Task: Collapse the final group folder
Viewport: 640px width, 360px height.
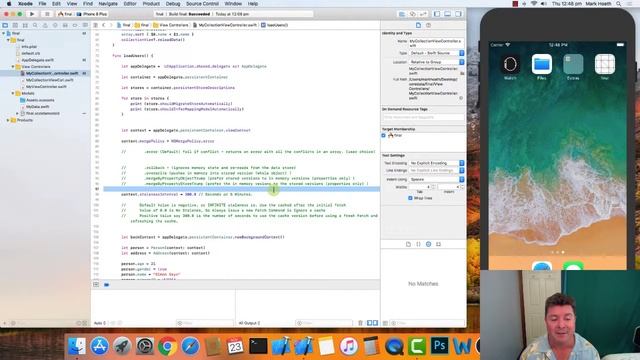Action: (8, 40)
